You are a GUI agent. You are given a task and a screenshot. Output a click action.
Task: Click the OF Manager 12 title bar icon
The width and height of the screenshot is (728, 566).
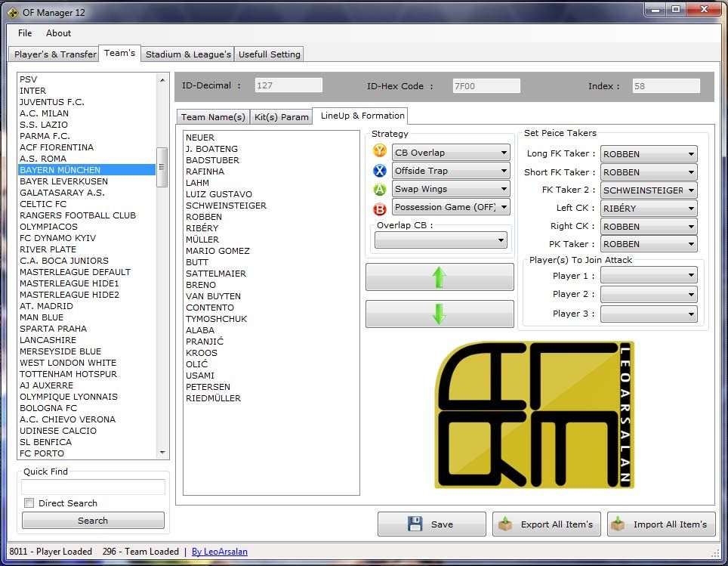(x=13, y=11)
